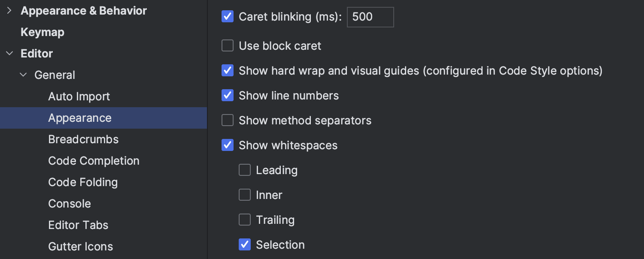Collapse the General subsection chevron
The height and width of the screenshot is (259, 644).
(x=23, y=75)
